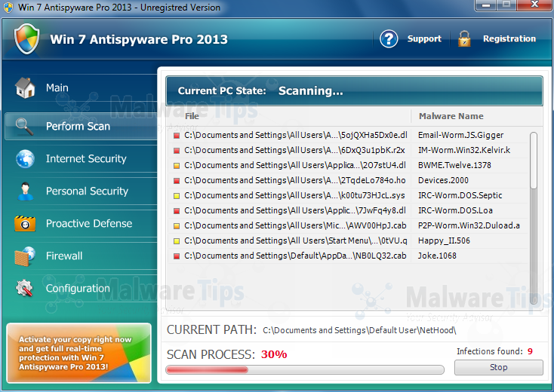Select file path ending AWV00HpJ.cab
This screenshot has height=392, width=554.
[x=295, y=225]
